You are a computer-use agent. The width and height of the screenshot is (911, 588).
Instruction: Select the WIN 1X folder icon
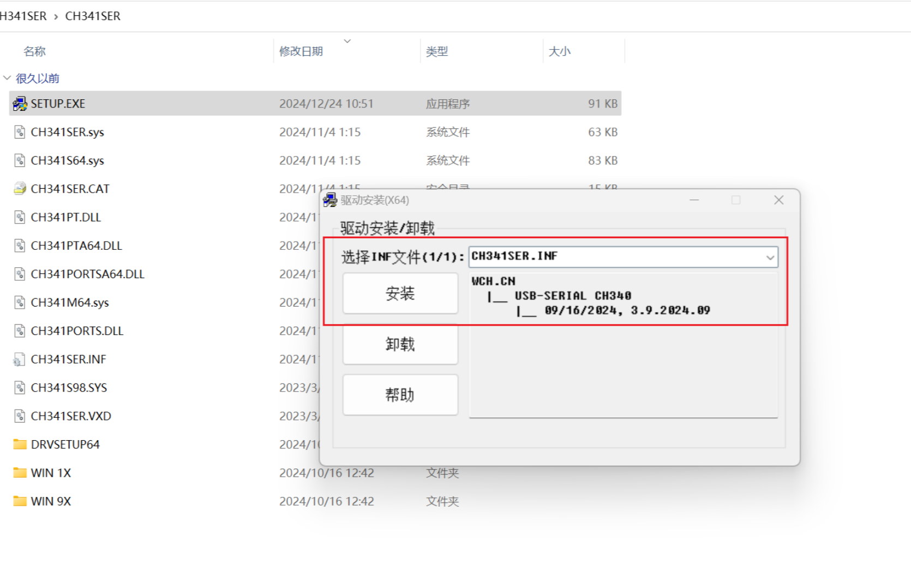(x=20, y=473)
